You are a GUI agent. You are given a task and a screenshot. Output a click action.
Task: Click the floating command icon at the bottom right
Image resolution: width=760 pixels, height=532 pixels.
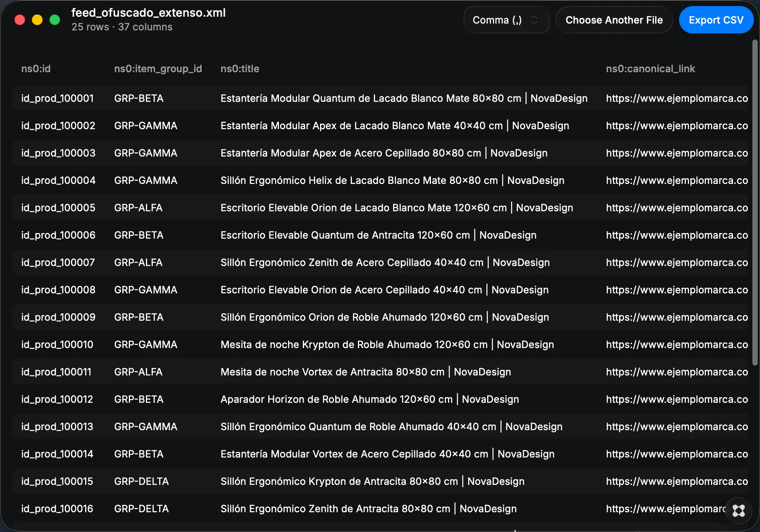tap(738, 510)
